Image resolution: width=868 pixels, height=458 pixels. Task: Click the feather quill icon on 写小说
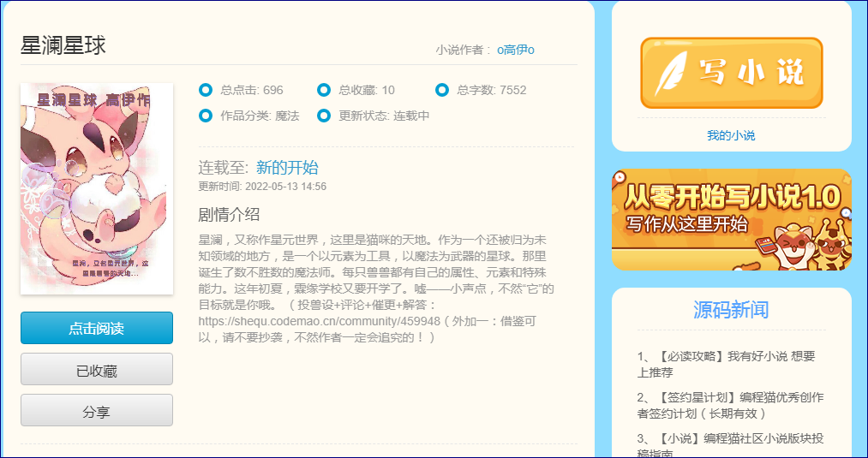pos(670,74)
